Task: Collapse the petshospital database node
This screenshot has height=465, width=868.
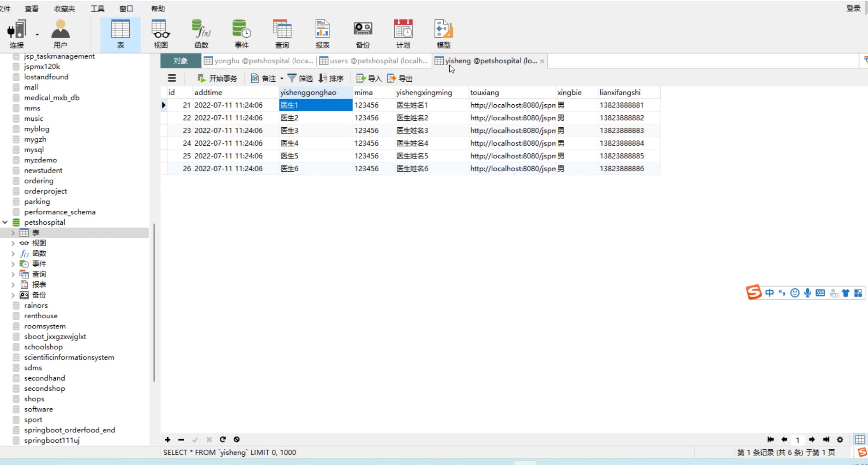Action: click(5, 222)
